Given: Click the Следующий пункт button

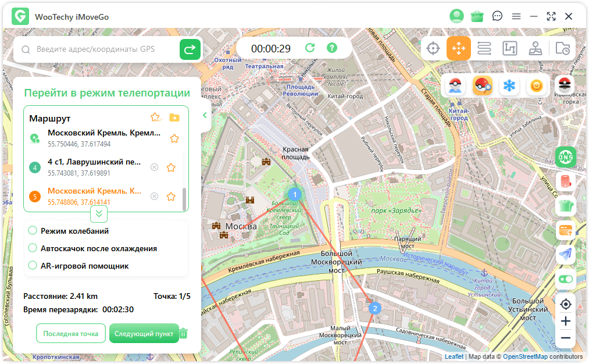Looking at the screenshot, I should click(144, 334).
